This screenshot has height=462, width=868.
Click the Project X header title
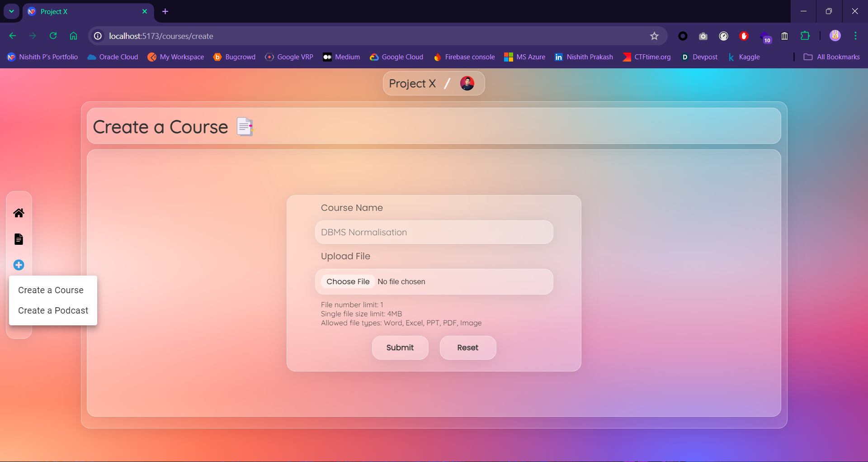tap(412, 83)
